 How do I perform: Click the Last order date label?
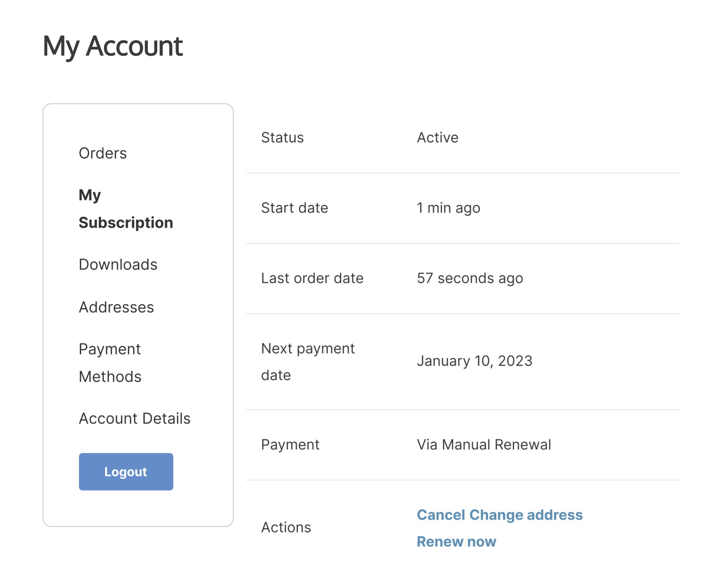[312, 278]
